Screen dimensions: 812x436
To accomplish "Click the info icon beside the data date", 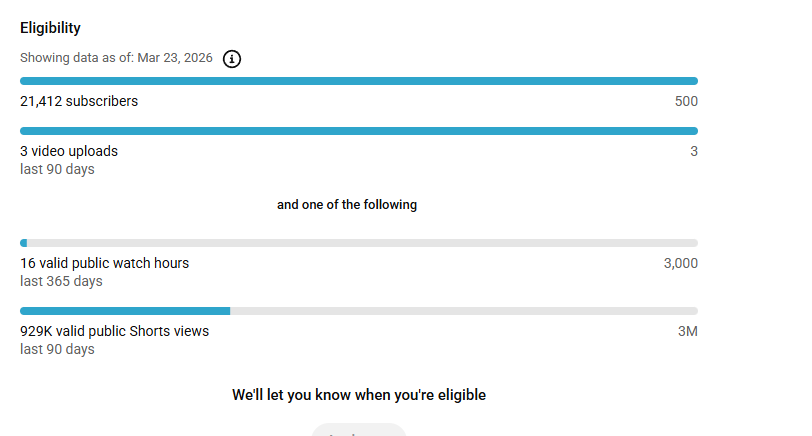I will point(232,59).
